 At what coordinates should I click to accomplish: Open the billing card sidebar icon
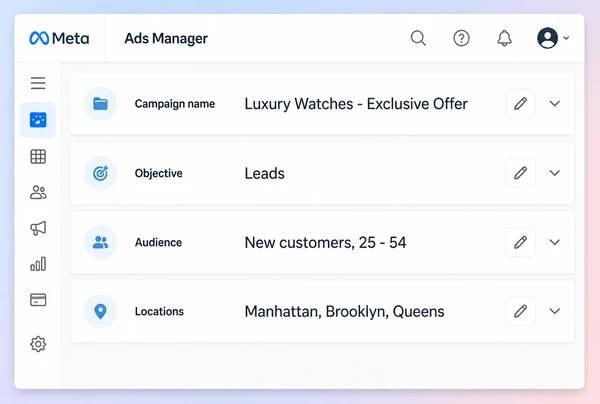tap(38, 300)
